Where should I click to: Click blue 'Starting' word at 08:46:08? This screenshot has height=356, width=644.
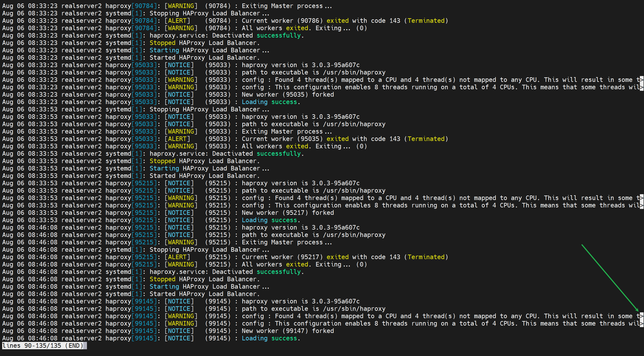tap(164, 287)
